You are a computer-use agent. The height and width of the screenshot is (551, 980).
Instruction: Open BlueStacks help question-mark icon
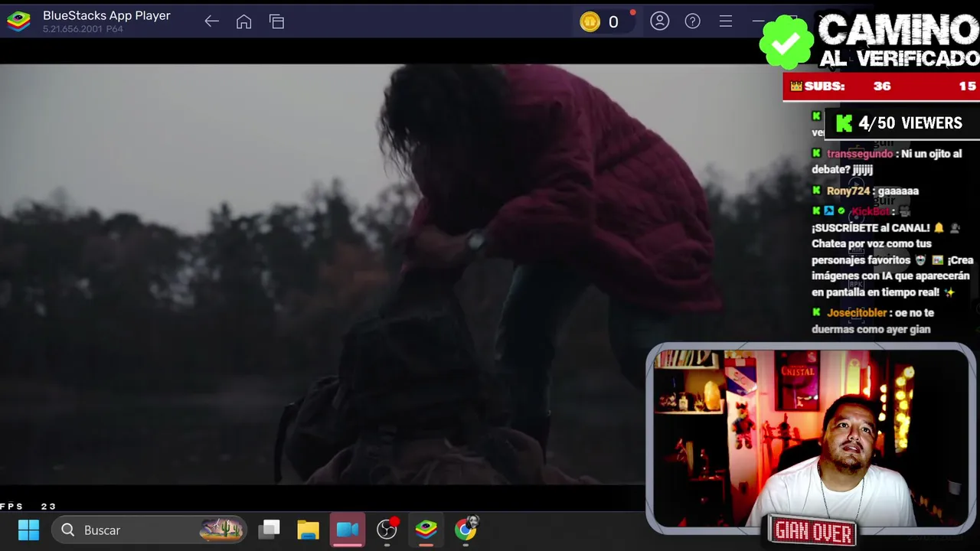coord(692,21)
